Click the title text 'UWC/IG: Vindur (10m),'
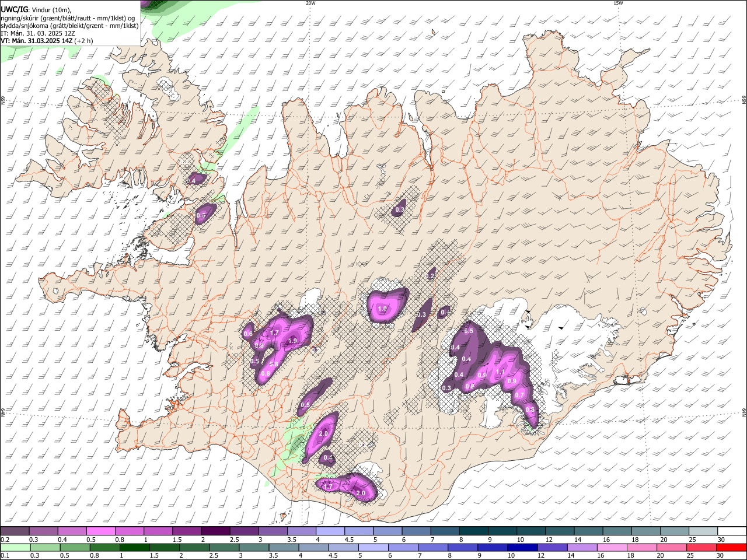 click(x=36, y=10)
